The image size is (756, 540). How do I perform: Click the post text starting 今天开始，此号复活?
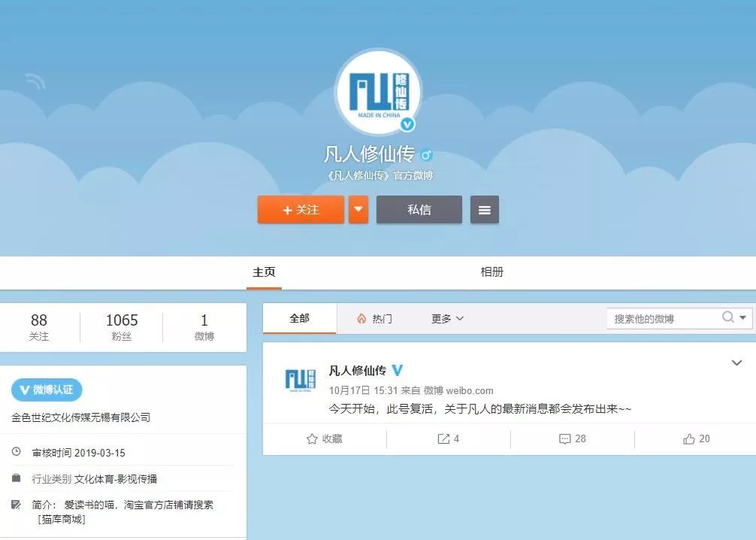tap(479, 409)
